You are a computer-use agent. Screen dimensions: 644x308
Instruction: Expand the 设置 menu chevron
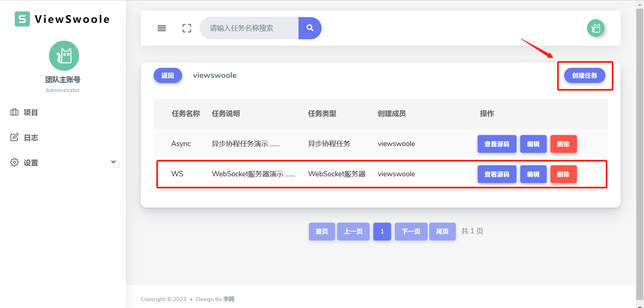coord(113,162)
